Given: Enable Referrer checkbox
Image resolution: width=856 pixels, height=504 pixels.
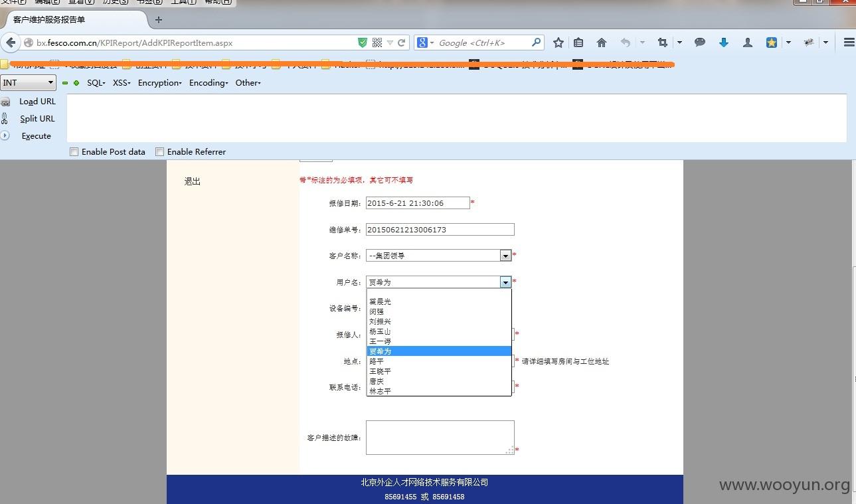Looking at the screenshot, I should click(159, 152).
